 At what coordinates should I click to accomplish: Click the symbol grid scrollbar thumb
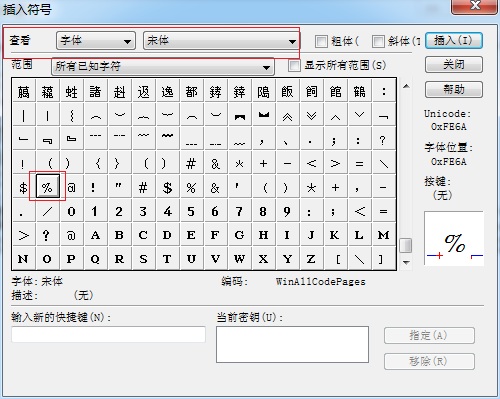click(406, 246)
